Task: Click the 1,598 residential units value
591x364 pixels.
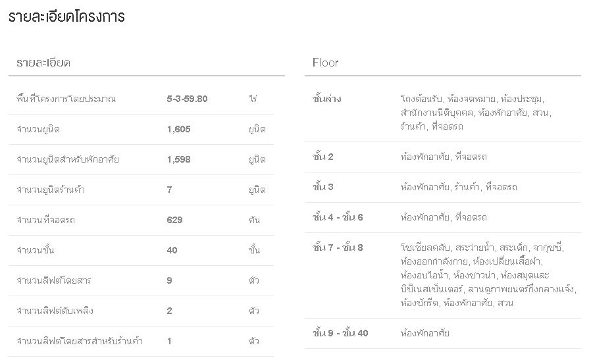Action: click(178, 159)
